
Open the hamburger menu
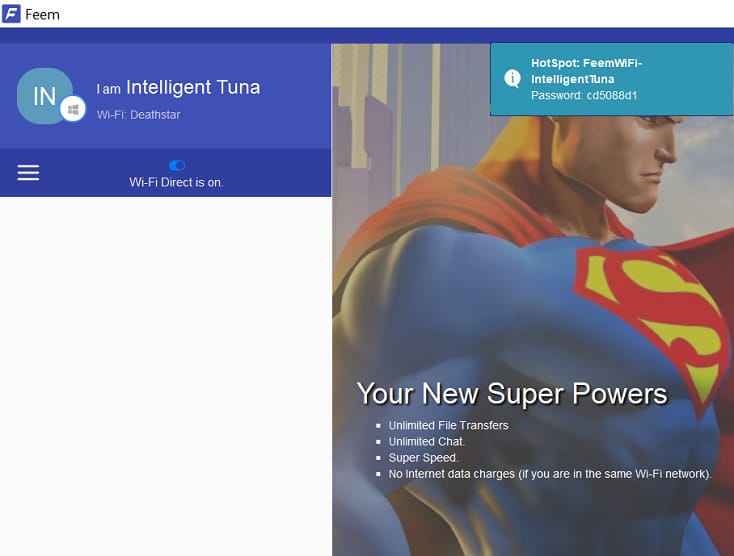pyautogui.click(x=28, y=172)
